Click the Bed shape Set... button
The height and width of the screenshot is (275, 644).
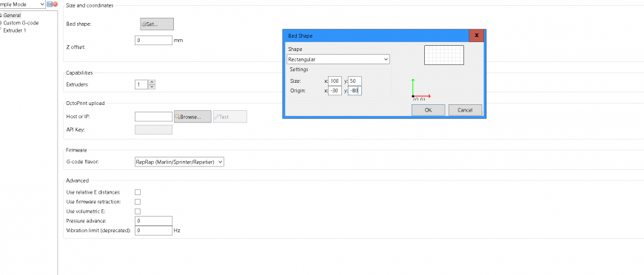tap(157, 24)
